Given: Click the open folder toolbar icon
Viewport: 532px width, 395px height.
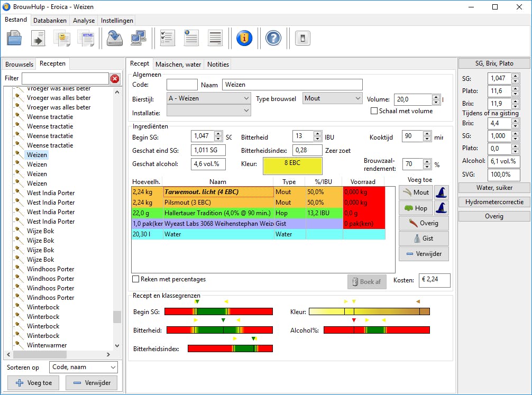Looking at the screenshot, I should click(x=14, y=38).
